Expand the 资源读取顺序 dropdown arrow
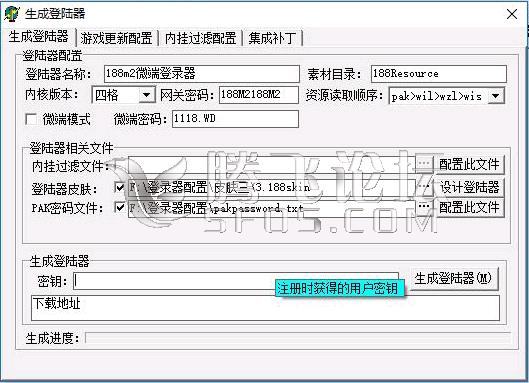Image resolution: width=529 pixels, height=383 pixels. pos(495,96)
